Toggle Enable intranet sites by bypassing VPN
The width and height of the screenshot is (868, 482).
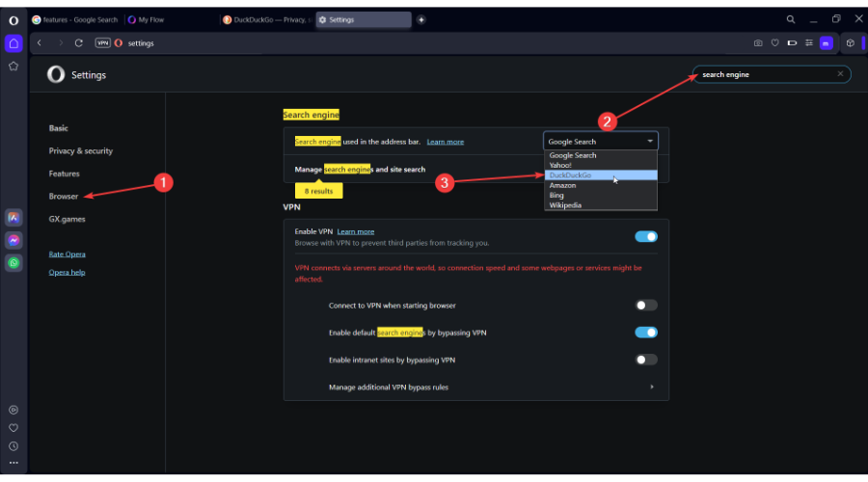[x=646, y=360]
